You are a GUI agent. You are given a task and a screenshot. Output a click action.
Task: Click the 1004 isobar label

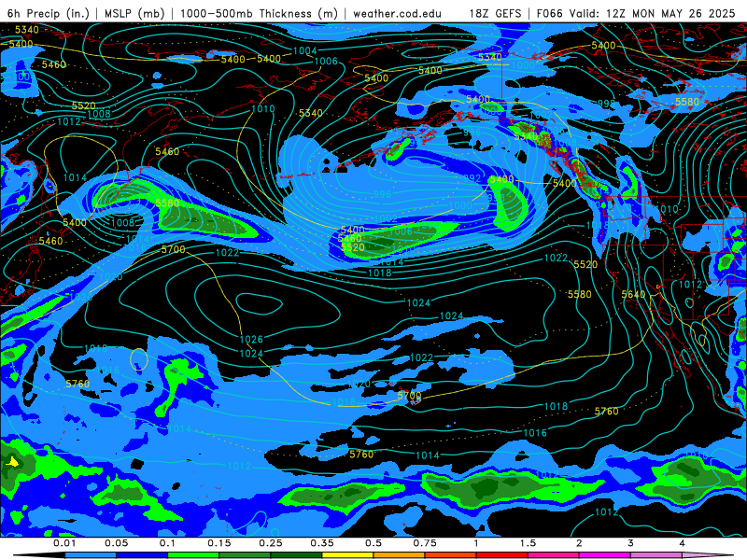click(305, 50)
